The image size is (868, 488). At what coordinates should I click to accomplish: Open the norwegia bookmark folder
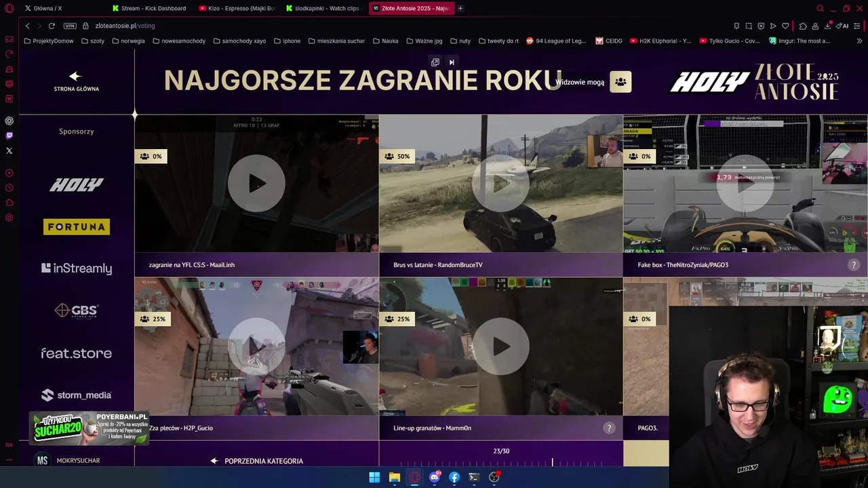tap(127, 41)
